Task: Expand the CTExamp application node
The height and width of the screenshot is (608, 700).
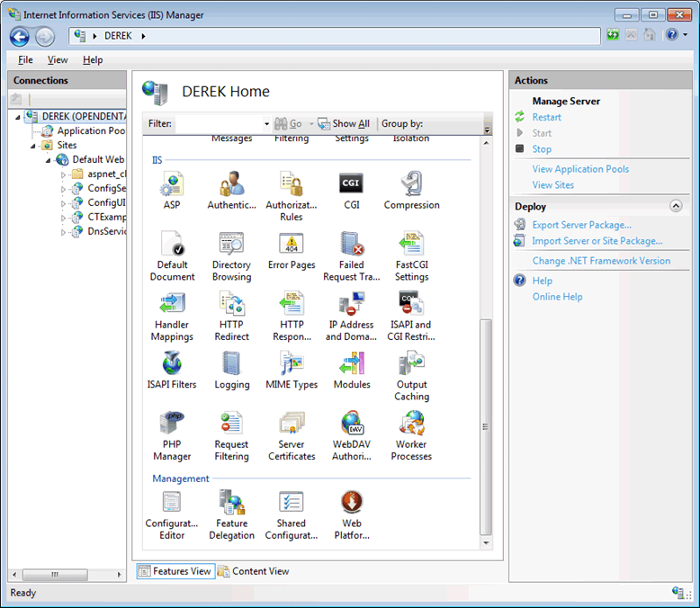Action: click(63, 218)
